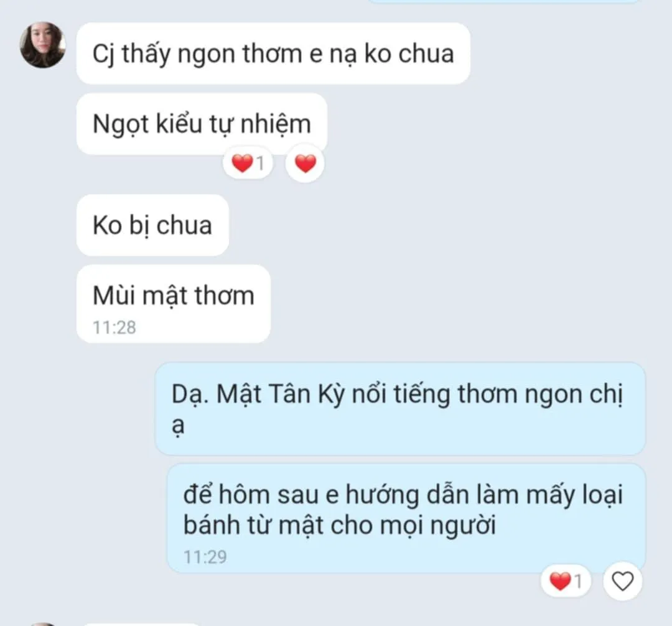Like the 'bánh từ mật' message with outline heart
Image resolution: width=672 pixels, height=626 pixels.
coord(622,581)
